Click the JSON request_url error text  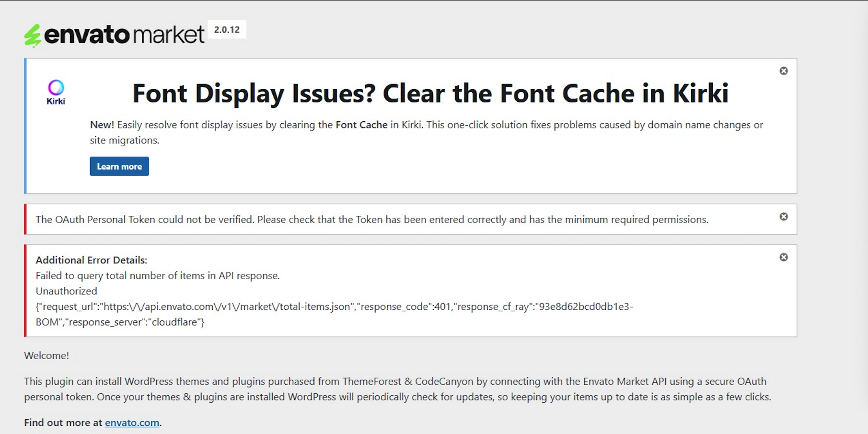(335, 314)
